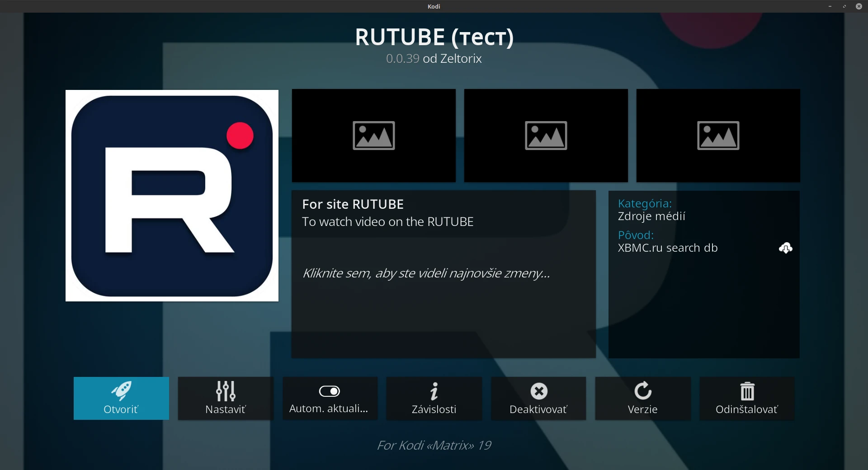Click Odinštalovať to uninstall the add-on

pyautogui.click(x=747, y=398)
